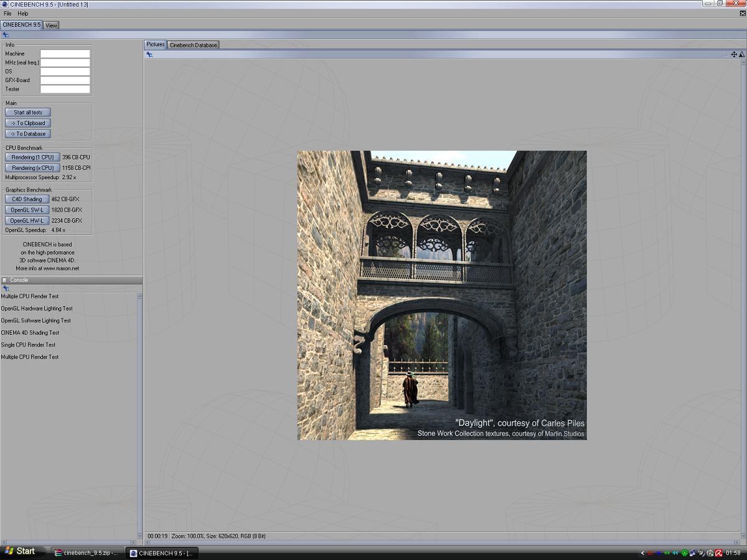Switch to cinebench_9.5.zip taskbar window
Image resolution: width=747 pixels, height=560 pixels.
click(87, 553)
